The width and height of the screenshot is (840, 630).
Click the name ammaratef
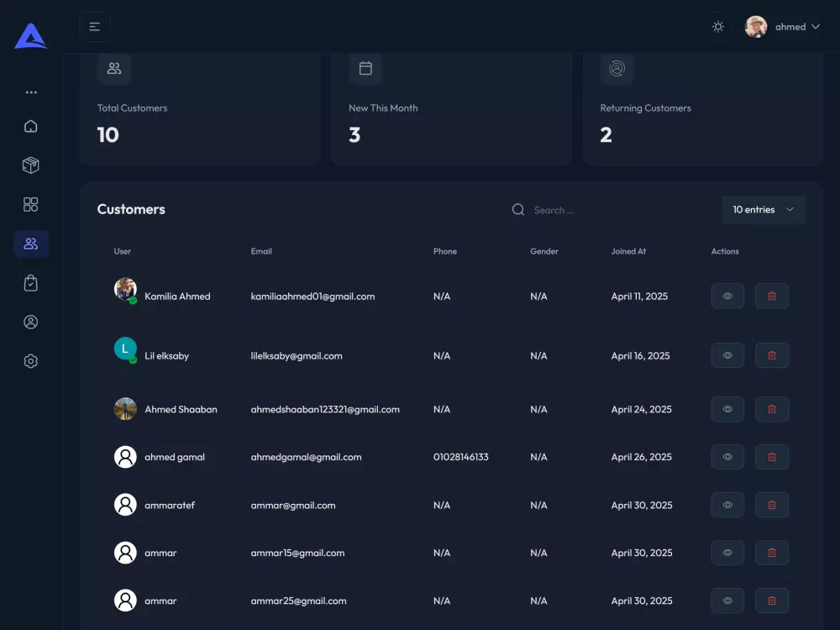(x=170, y=505)
